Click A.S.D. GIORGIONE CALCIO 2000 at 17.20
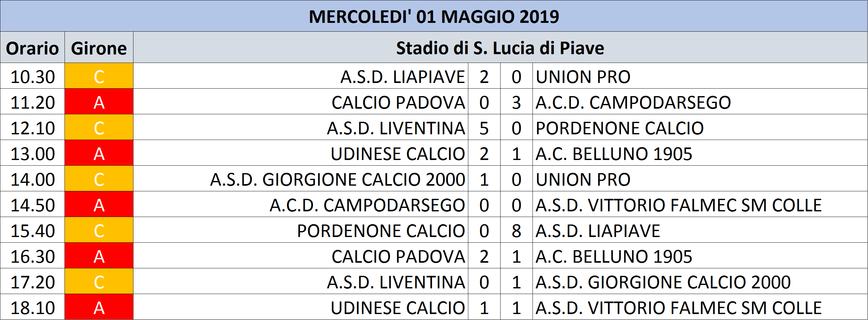Image resolution: width=868 pixels, height=320 pixels. 663,282
